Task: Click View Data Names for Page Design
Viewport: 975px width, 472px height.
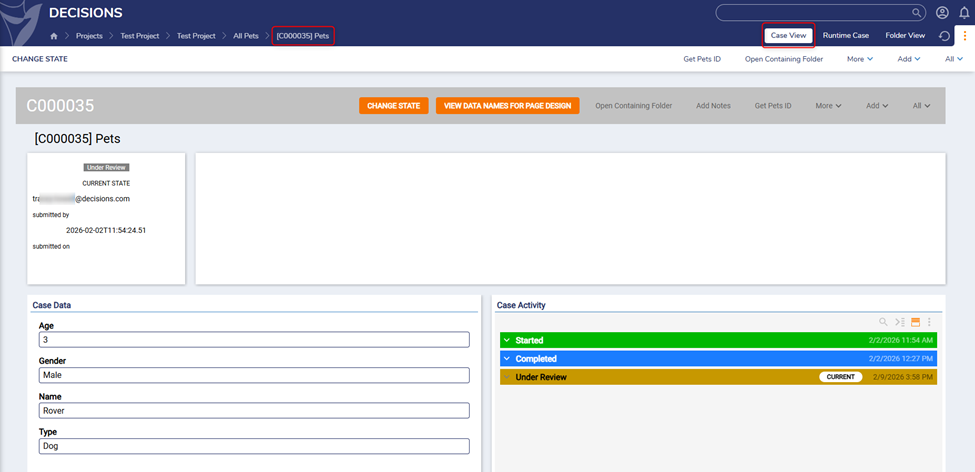Action: point(507,106)
